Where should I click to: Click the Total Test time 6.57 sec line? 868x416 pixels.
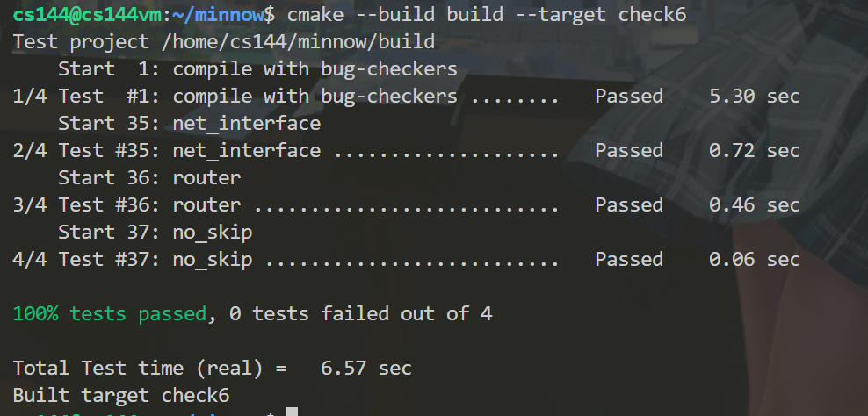pyautogui.click(x=212, y=368)
